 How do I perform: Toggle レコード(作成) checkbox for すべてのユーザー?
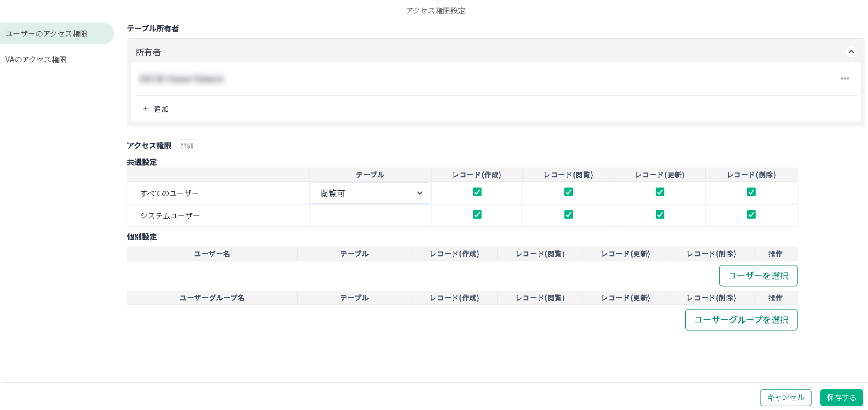477,192
